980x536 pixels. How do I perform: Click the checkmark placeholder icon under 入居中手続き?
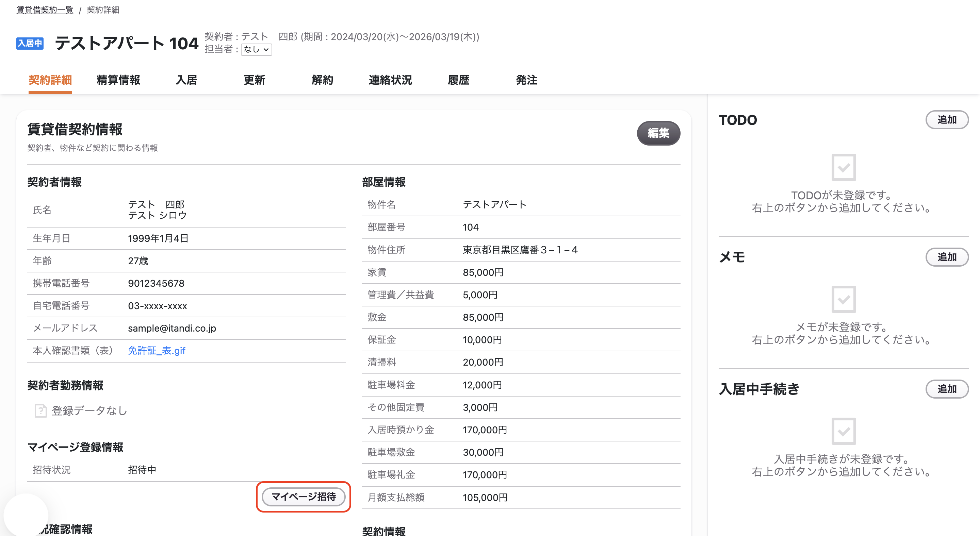(x=844, y=431)
